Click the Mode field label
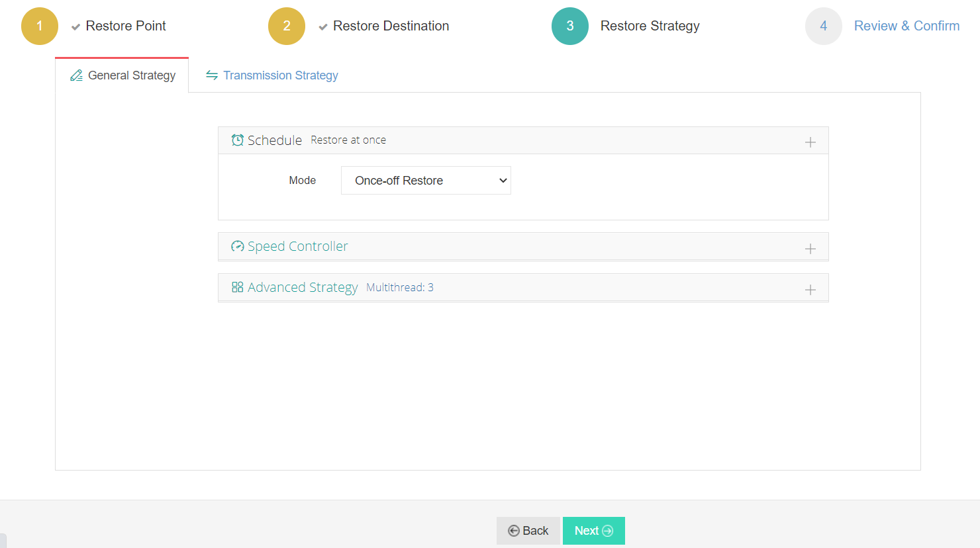The width and height of the screenshot is (980, 548). (303, 181)
